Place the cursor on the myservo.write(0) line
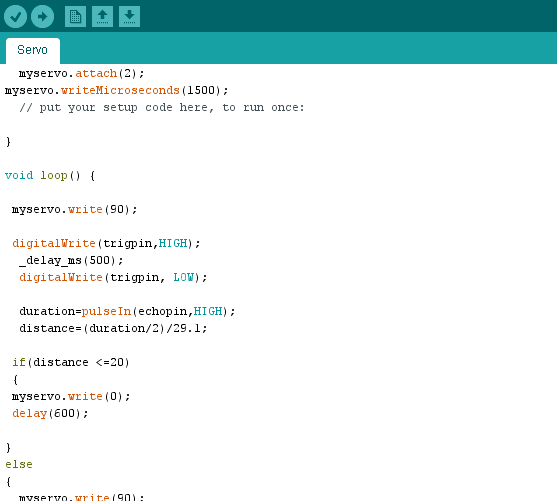The height and width of the screenshot is (501, 557). [71, 396]
